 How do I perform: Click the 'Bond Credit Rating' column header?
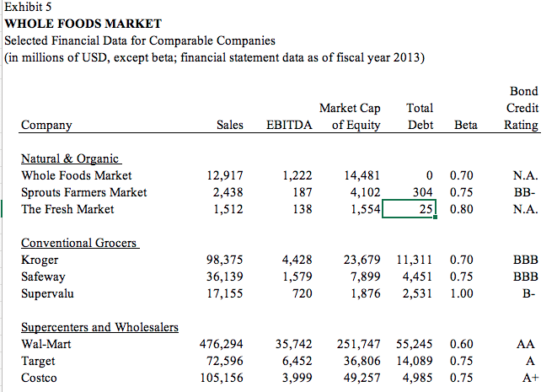[x=522, y=108]
